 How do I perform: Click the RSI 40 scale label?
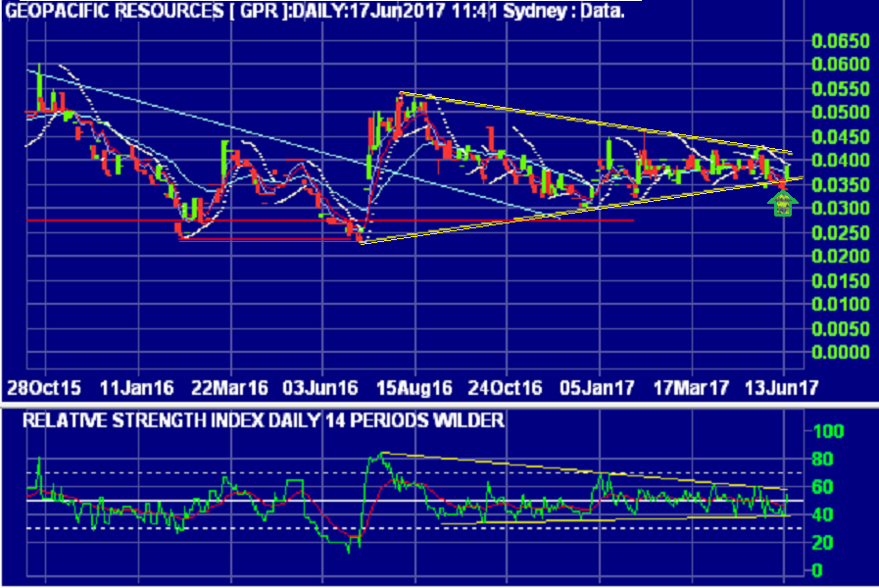pos(823,514)
